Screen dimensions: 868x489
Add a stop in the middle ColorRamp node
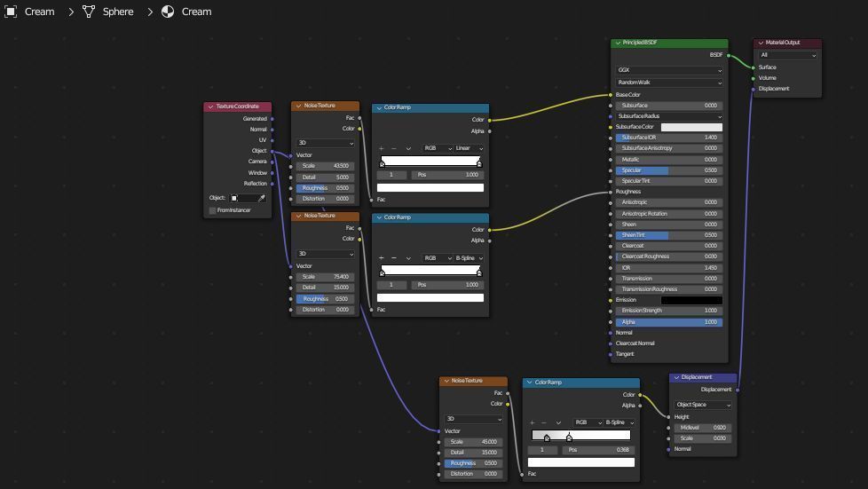(382, 258)
